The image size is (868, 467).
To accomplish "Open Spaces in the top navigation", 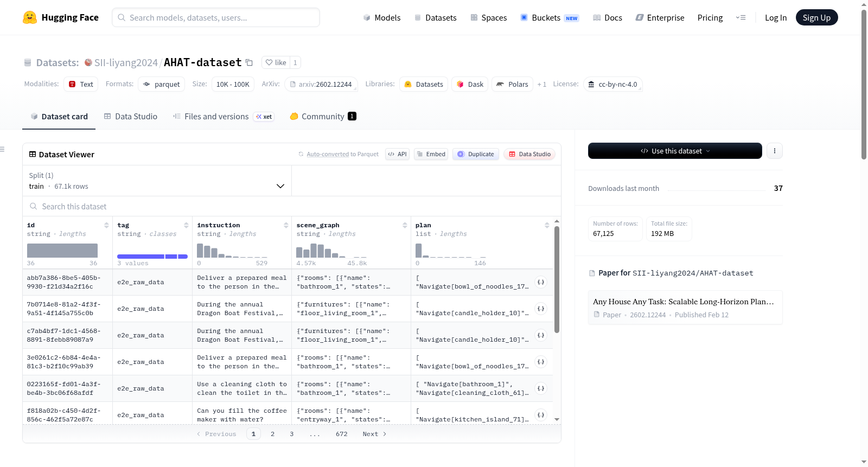I will click(489, 17).
